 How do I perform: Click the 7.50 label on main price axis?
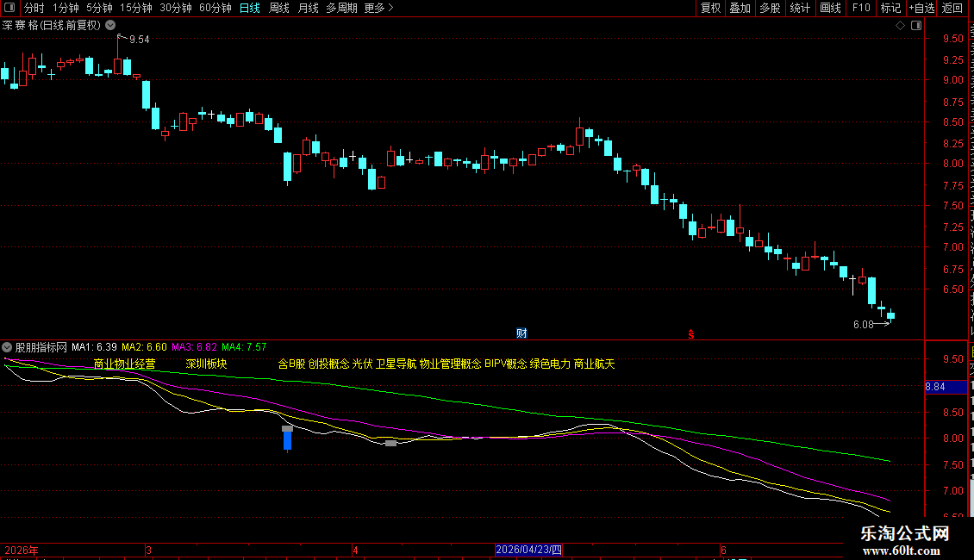952,206
